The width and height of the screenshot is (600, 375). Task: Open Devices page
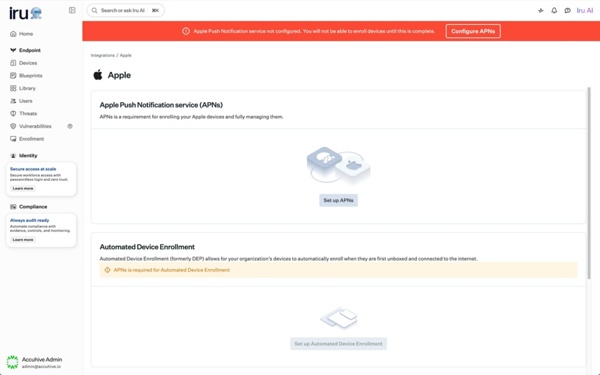pos(28,63)
